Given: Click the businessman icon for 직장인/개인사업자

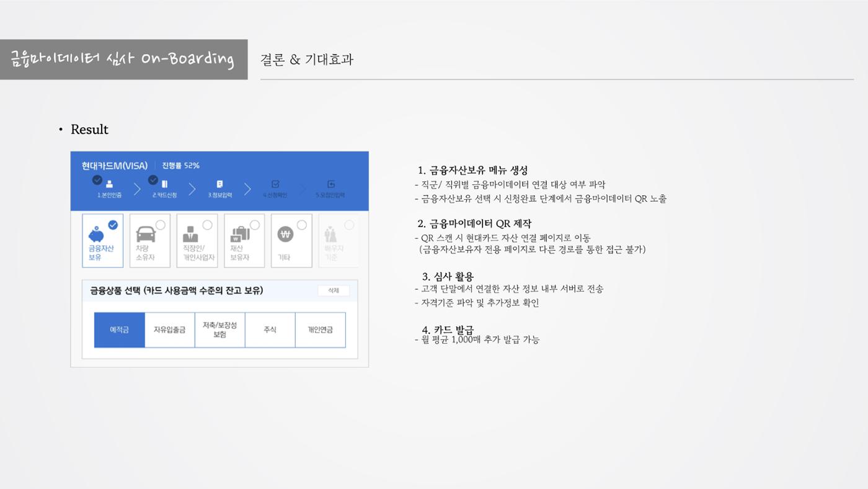Looking at the screenshot, I should pyautogui.click(x=190, y=235).
